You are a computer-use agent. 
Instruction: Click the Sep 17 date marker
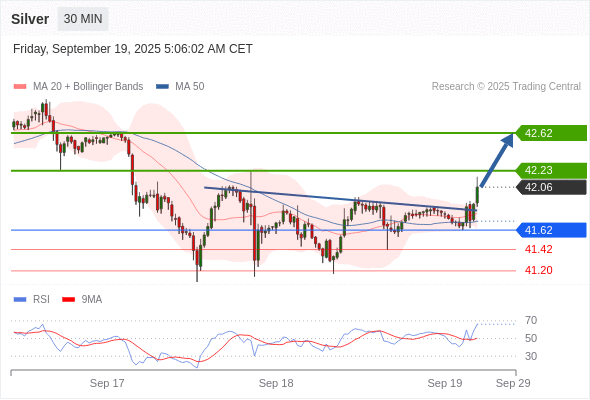point(107,383)
